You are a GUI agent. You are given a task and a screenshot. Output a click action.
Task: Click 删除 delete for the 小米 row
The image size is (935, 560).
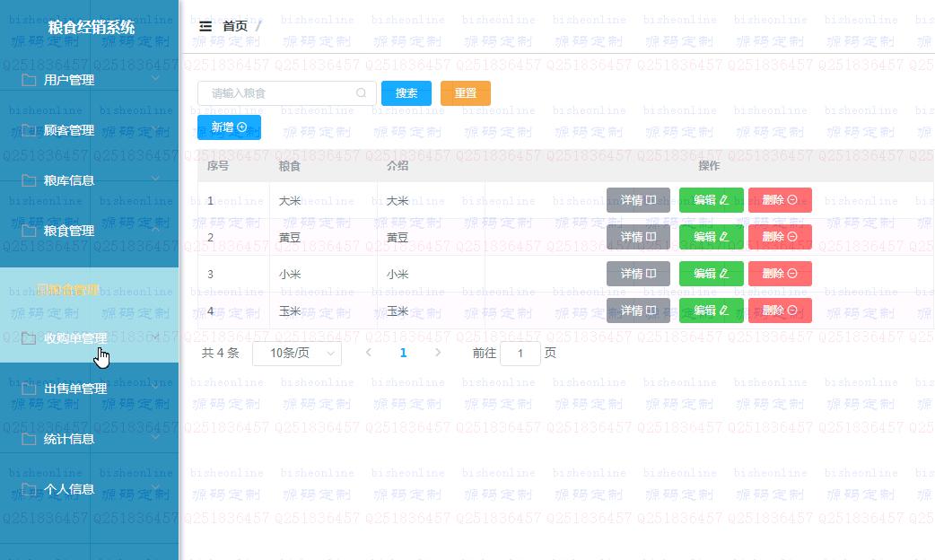pyautogui.click(x=780, y=274)
